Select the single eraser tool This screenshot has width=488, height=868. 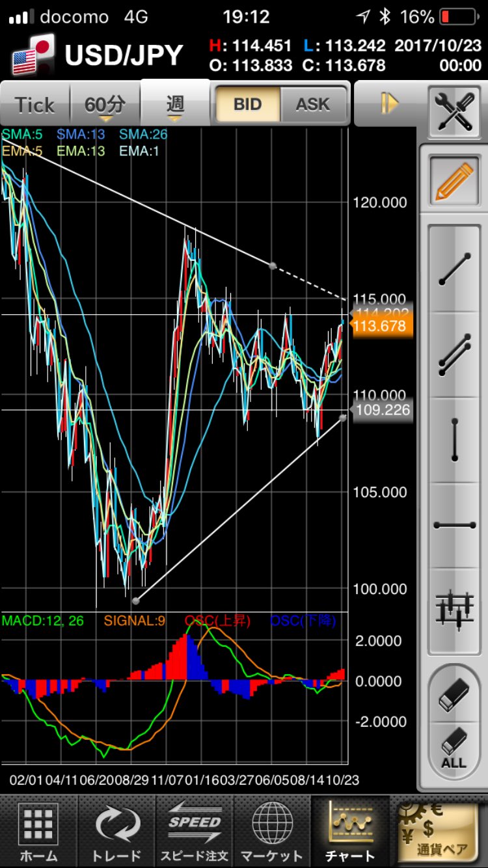454,695
